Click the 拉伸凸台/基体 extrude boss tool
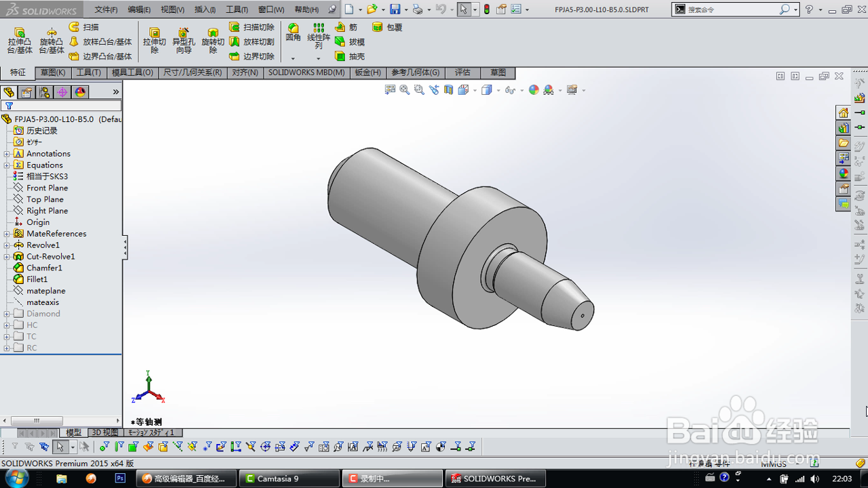 click(20, 41)
